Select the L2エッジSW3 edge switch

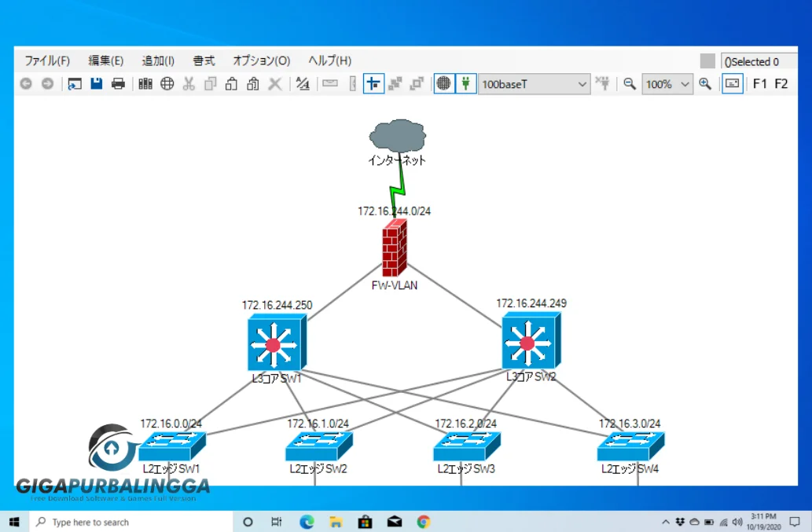coord(467,446)
